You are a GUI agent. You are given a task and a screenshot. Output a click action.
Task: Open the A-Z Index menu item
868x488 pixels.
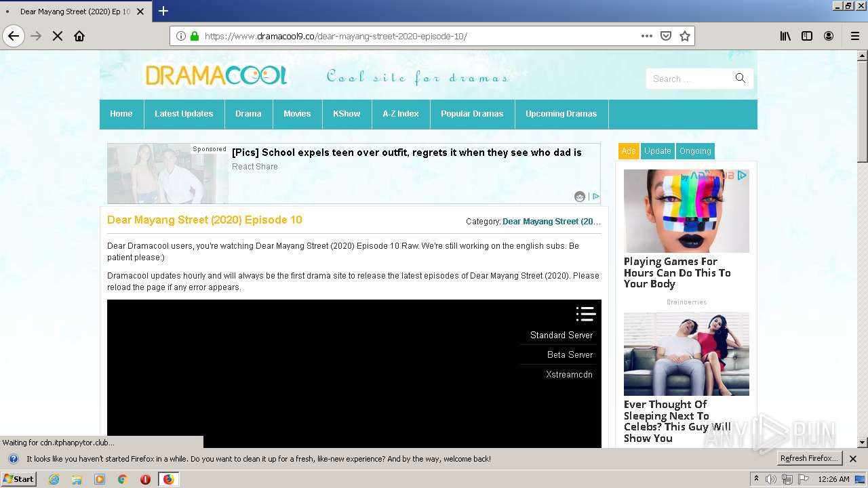[x=401, y=114]
